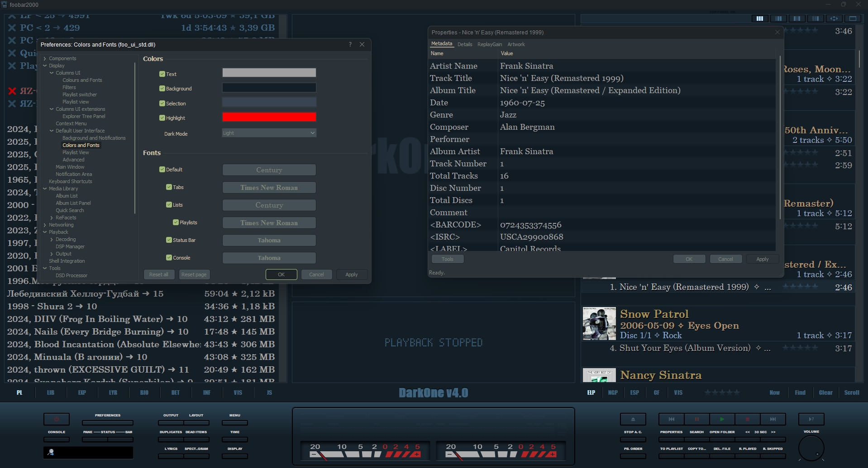The height and width of the screenshot is (468, 868).
Task: Switch to the ReplayGain tab
Action: [x=489, y=44]
